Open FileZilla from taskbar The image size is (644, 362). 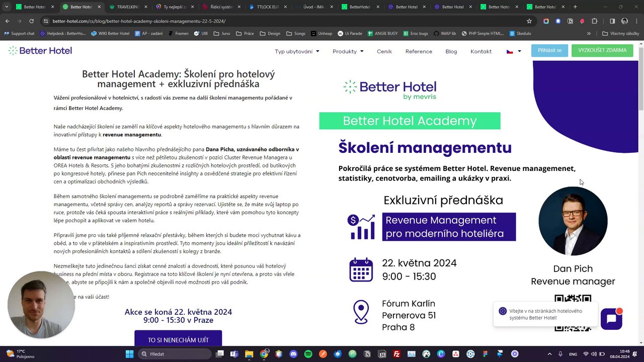pos(397,354)
